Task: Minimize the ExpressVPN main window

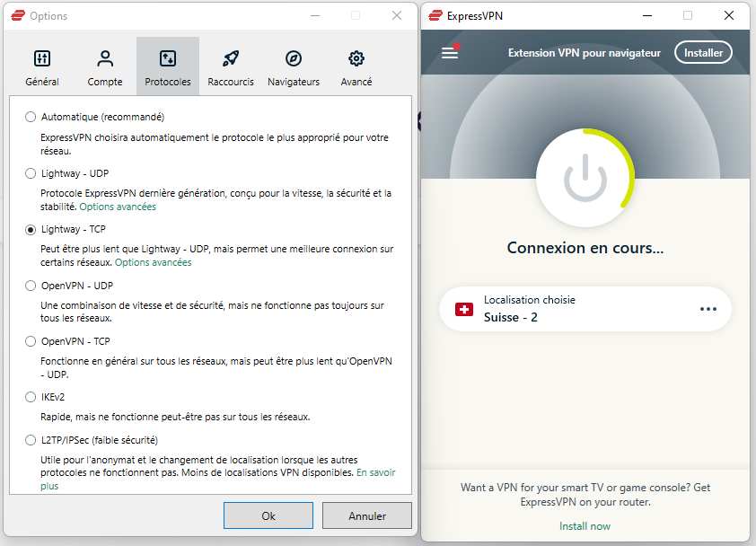Action: point(647,15)
